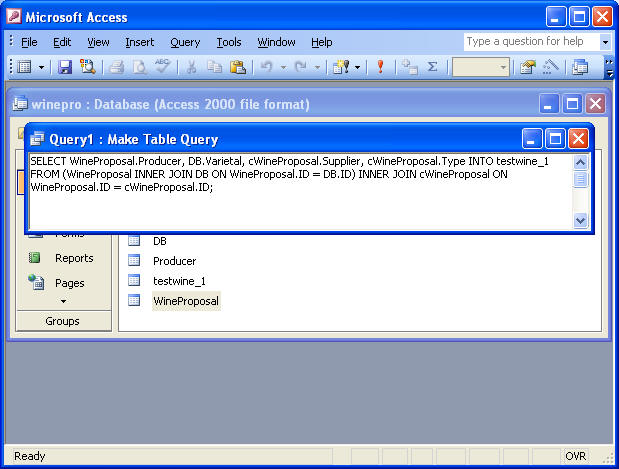The height and width of the screenshot is (469, 619).
Task: Click the Groups bar button
Action: point(63,321)
